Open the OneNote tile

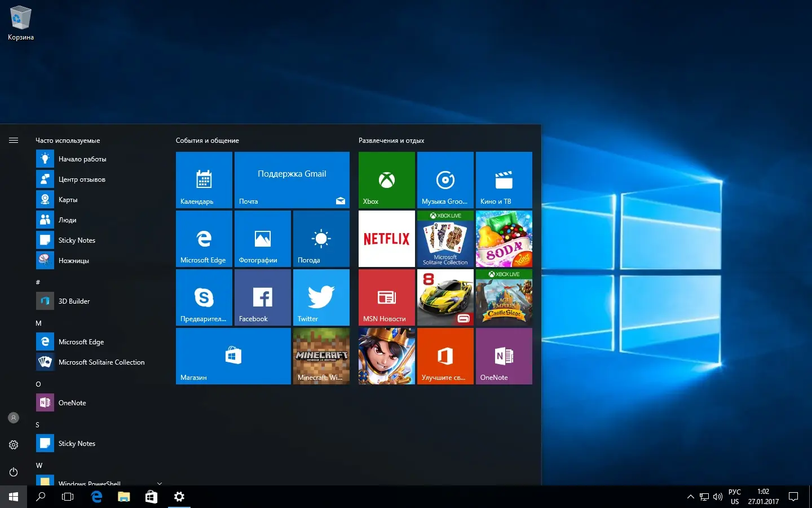point(504,356)
